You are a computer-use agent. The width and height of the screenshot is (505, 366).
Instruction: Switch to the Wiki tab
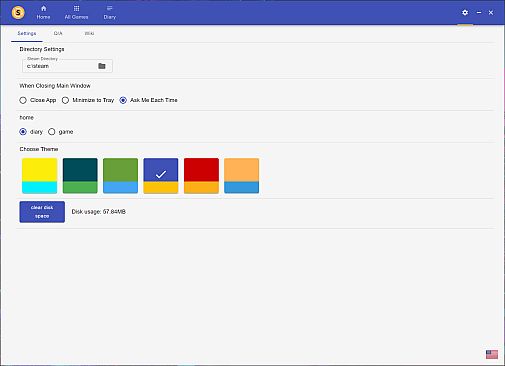pyautogui.click(x=89, y=33)
